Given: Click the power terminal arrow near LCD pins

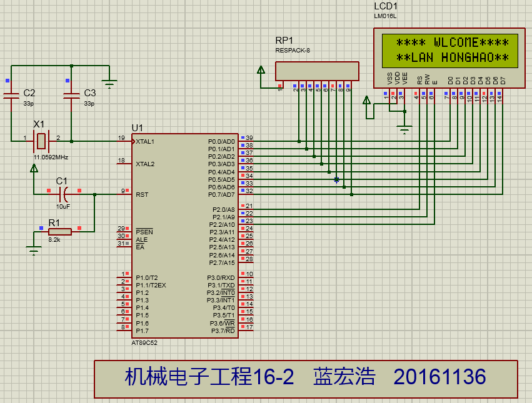Looking at the screenshot, I should (x=366, y=100).
